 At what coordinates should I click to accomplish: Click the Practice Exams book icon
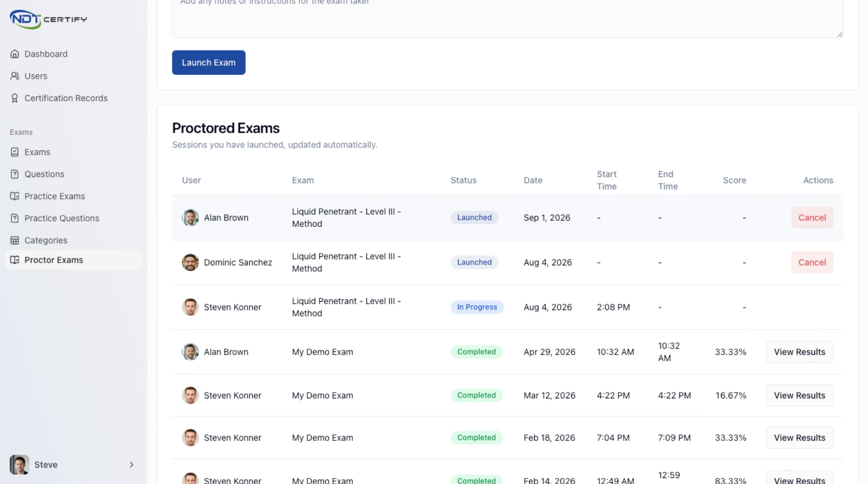tap(15, 196)
